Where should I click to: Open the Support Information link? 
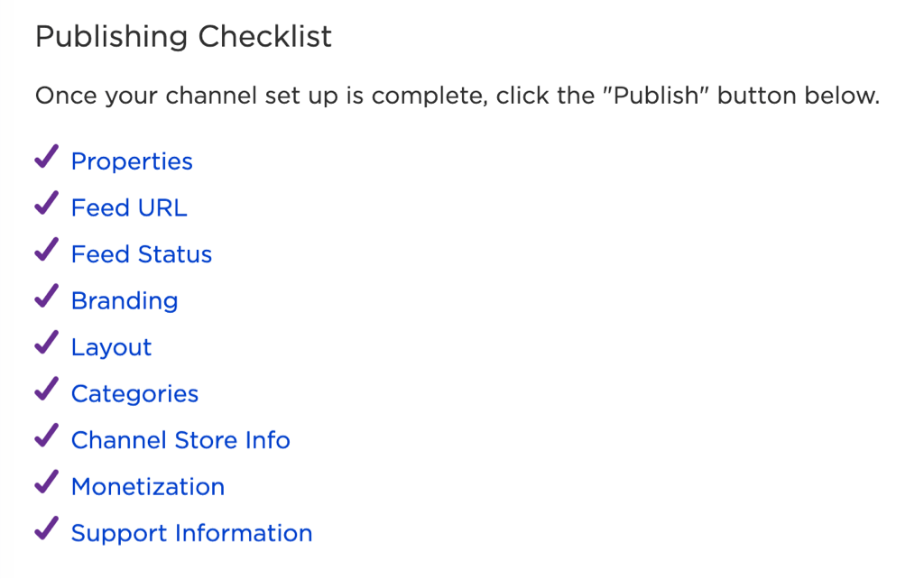coord(191,534)
